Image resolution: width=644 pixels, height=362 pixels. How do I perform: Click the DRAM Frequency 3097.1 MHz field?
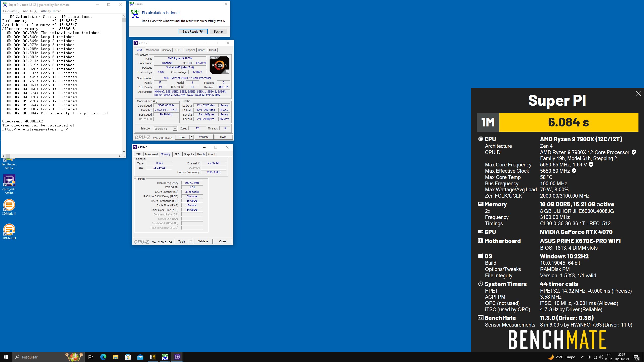tap(192, 183)
